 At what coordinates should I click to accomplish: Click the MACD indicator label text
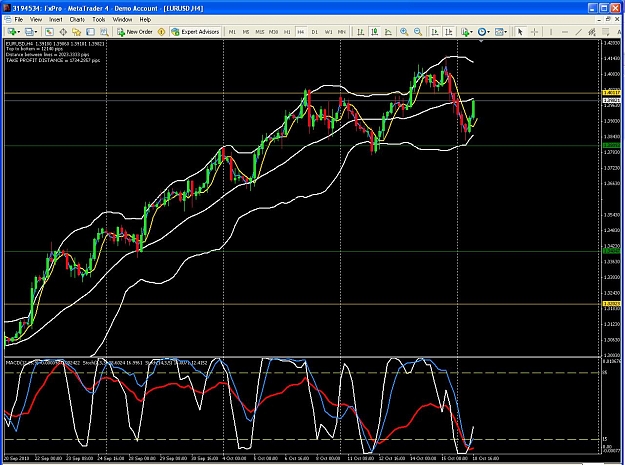tap(43, 363)
